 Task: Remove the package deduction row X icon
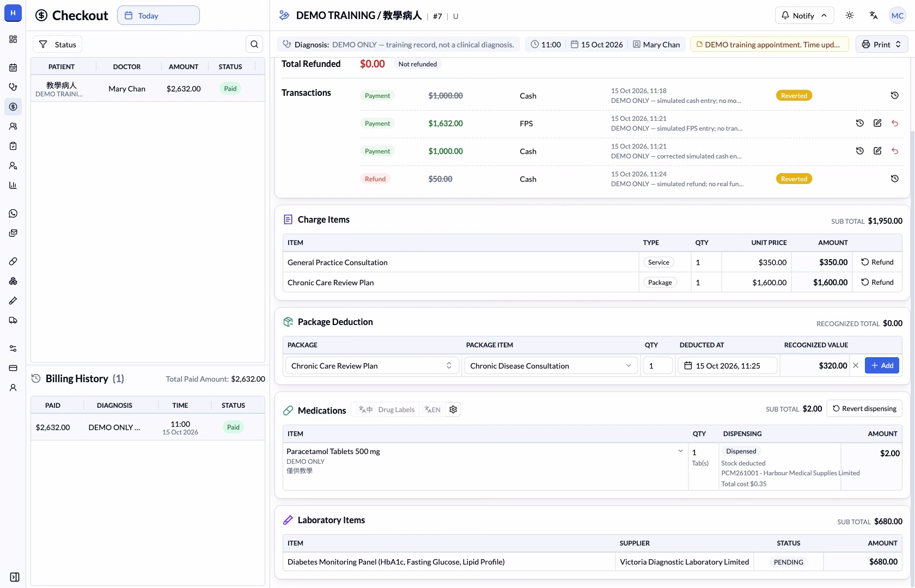(x=856, y=365)
